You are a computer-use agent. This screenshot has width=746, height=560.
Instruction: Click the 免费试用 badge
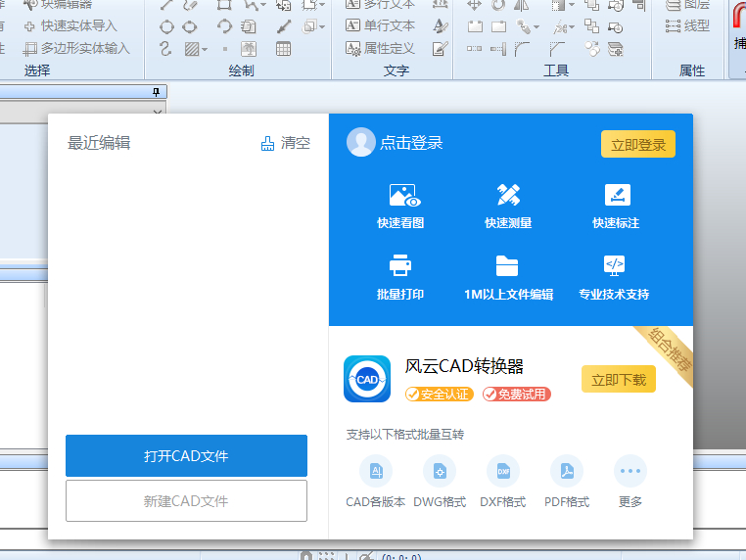click(x=517, y=394)
